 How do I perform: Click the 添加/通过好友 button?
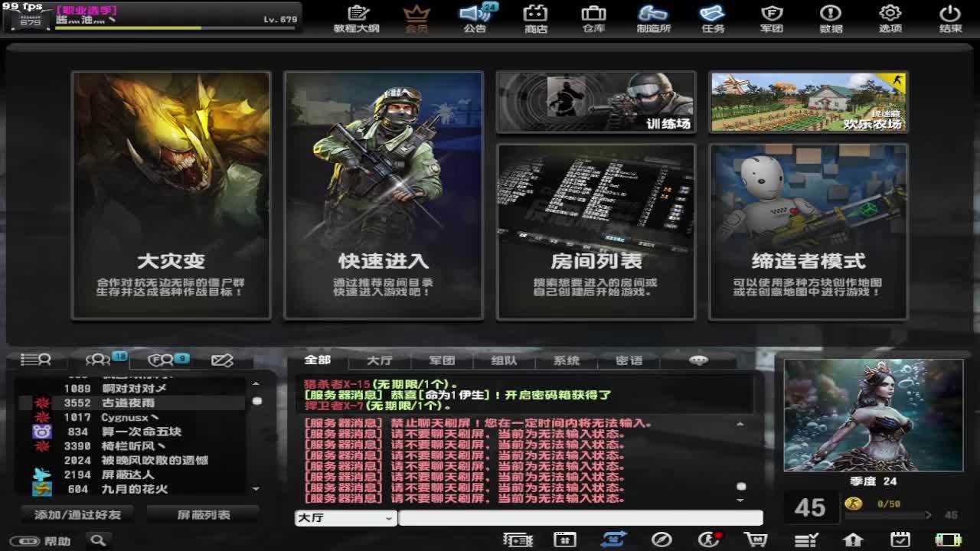(77, 515)
